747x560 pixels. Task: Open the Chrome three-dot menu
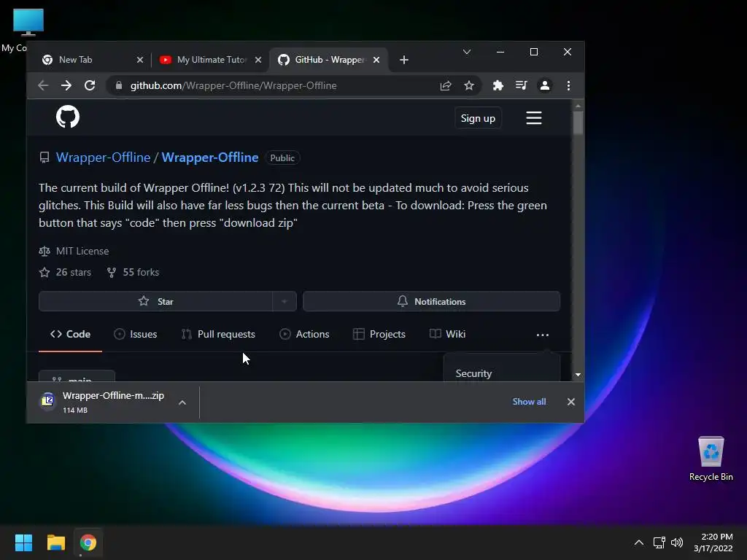click(568, 86)
